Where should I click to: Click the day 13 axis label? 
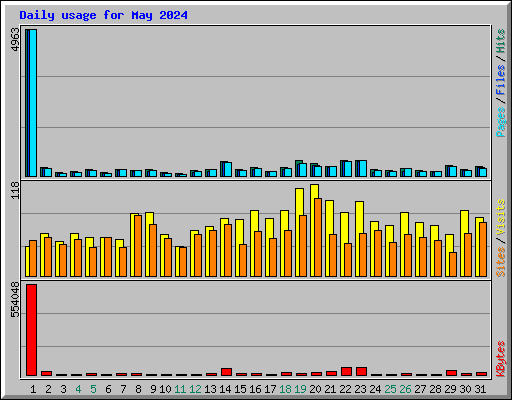click(x=210, y=389)
